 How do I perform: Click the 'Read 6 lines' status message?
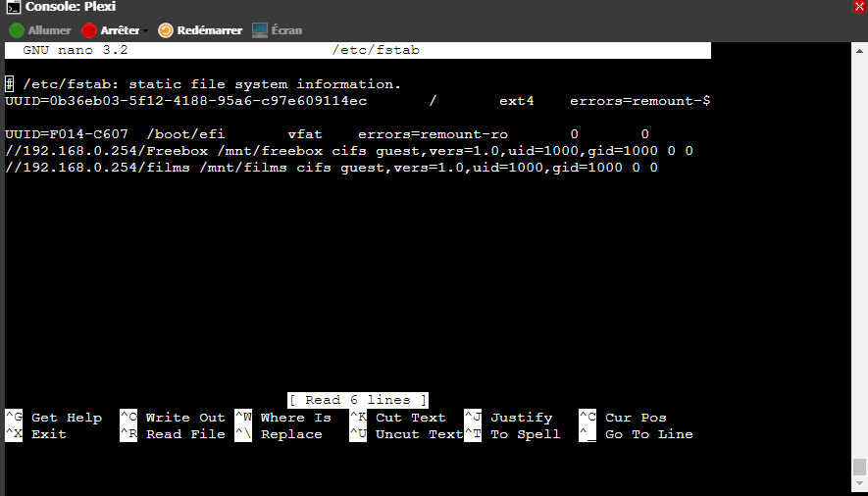(358, 400)
